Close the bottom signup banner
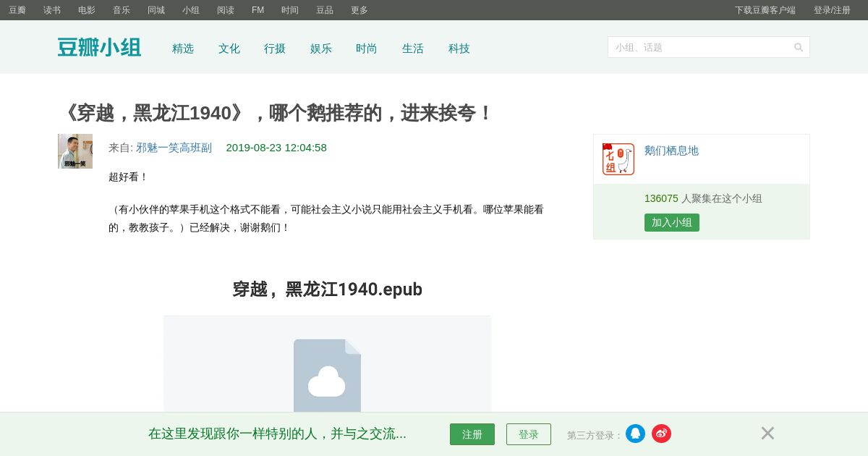The image size is (868, 456). [x=767, y=433]
